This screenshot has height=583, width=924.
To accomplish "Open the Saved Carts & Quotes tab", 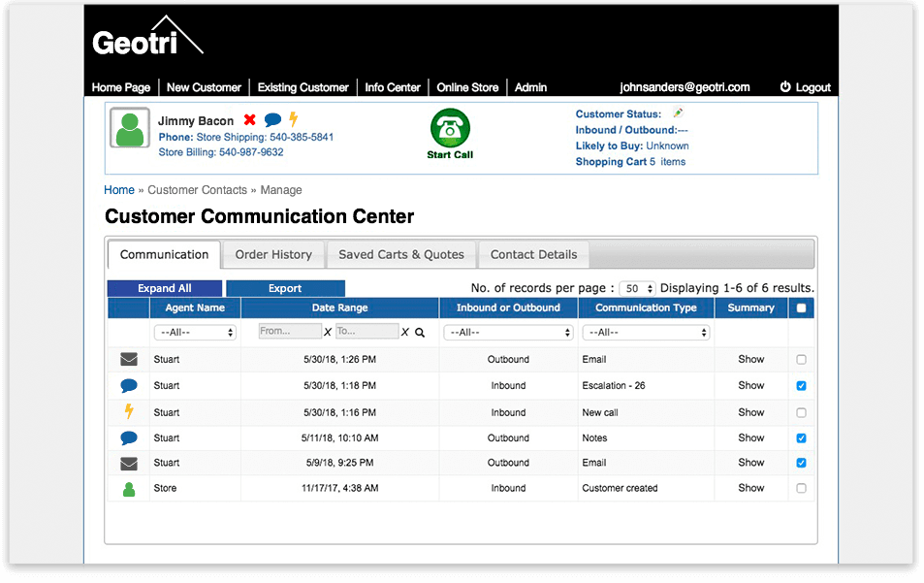I will tap(401, 255).
